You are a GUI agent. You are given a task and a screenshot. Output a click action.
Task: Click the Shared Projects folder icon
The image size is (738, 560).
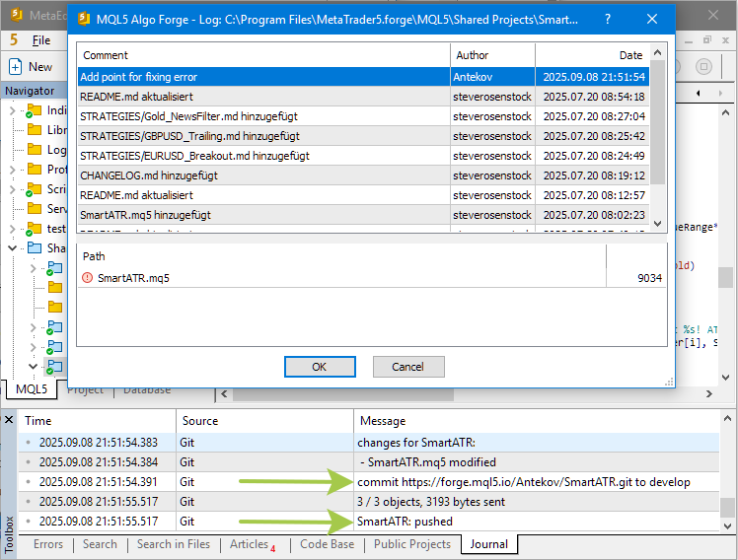click(x=35, y=247)
